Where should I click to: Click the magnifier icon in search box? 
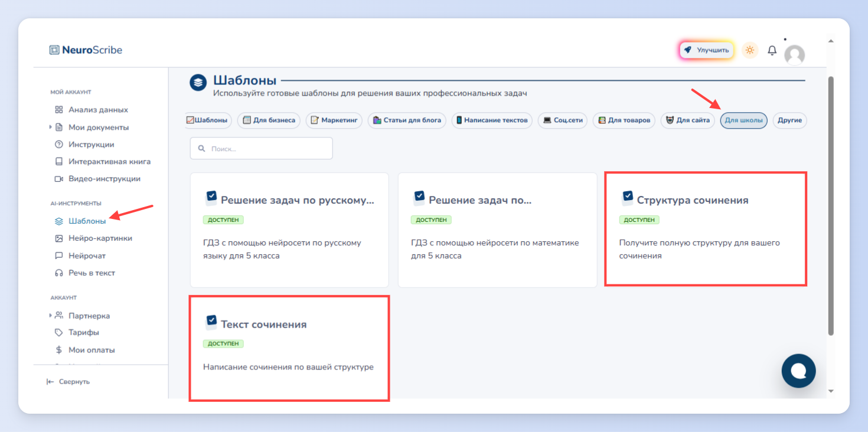point(202,149)
